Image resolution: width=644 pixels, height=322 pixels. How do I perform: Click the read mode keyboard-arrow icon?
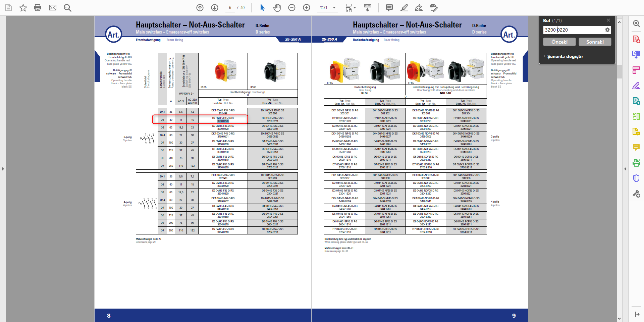click(x=368, y=8)
